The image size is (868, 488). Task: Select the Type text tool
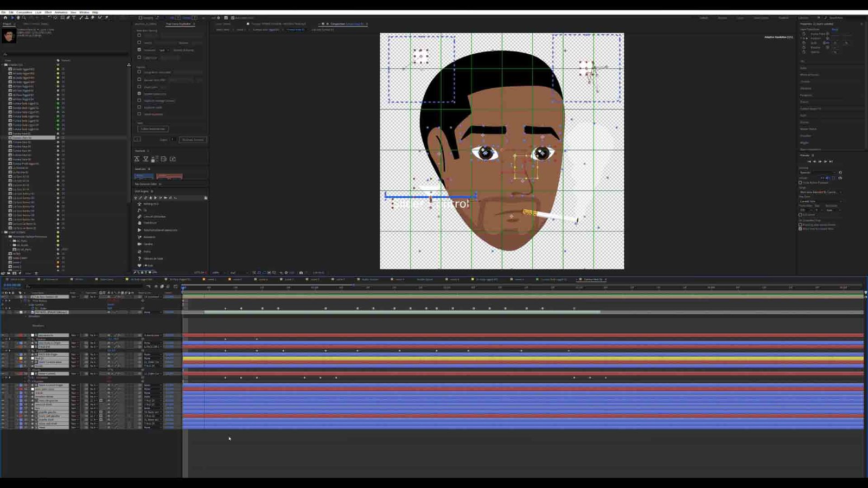[74, 18]
